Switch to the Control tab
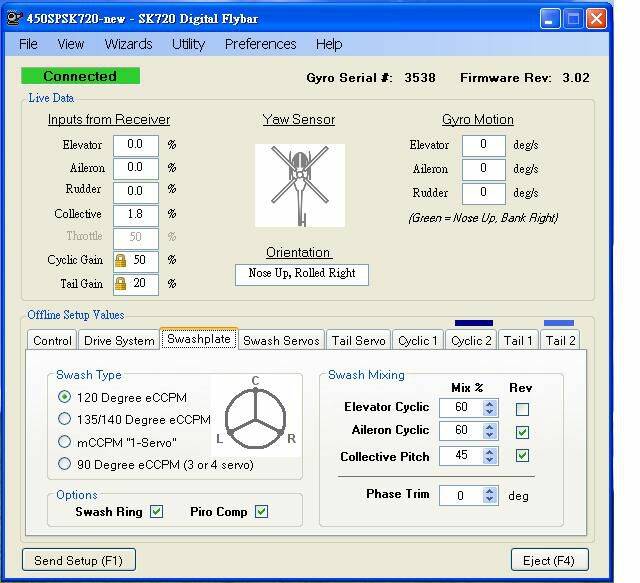 [x=52, y=340]
